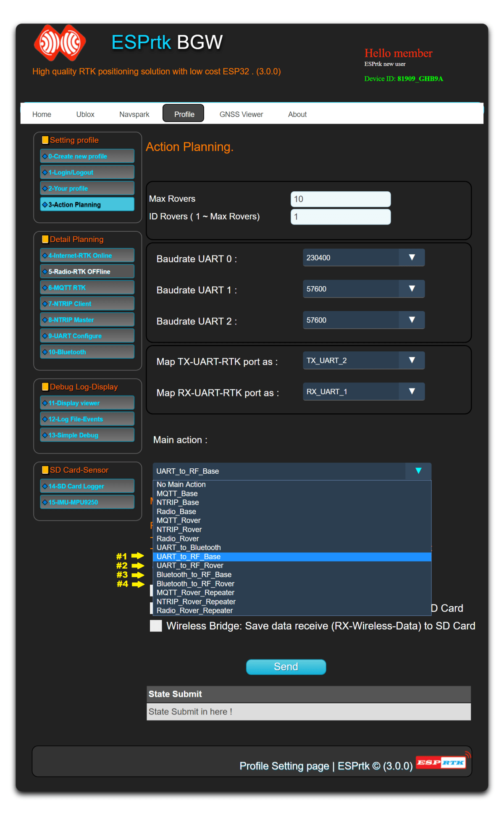Click the Max Rovers input field
Screen dimensions: 504x834
[341, 199]
